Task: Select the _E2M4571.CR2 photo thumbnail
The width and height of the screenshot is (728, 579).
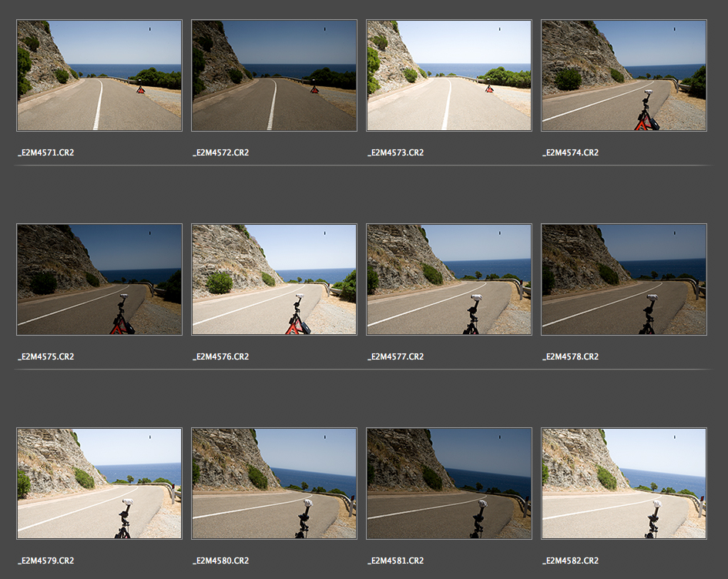Action: pos(99,75)
